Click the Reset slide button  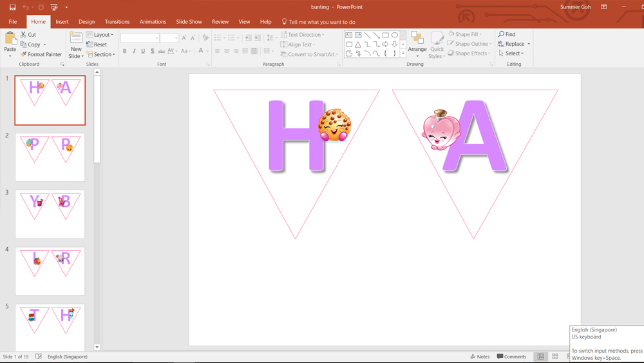click(x=97, y=44)
